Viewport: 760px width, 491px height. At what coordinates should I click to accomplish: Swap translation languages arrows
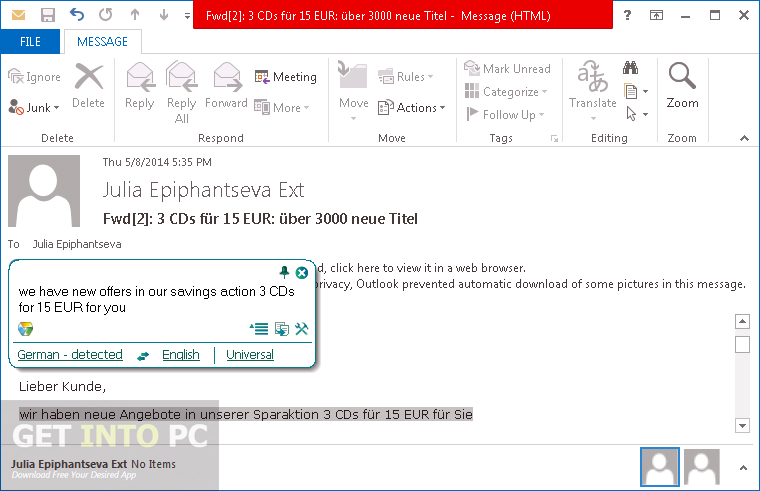(143, 356)
